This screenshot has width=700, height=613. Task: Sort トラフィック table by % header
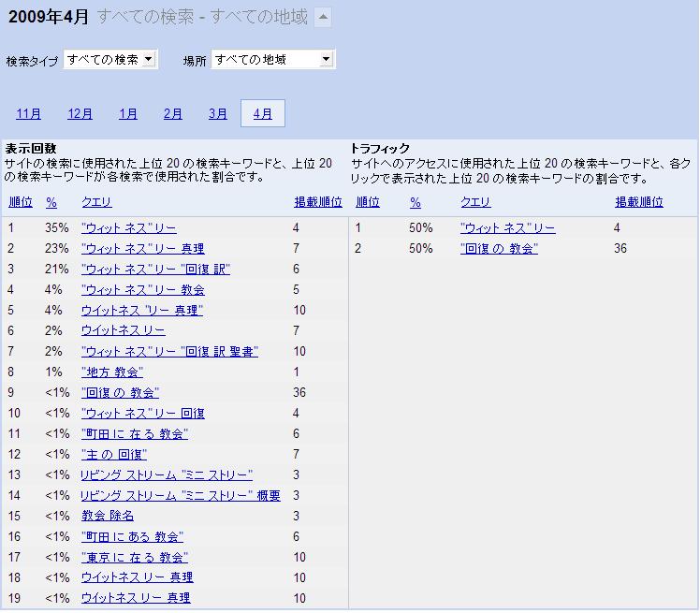416,203
